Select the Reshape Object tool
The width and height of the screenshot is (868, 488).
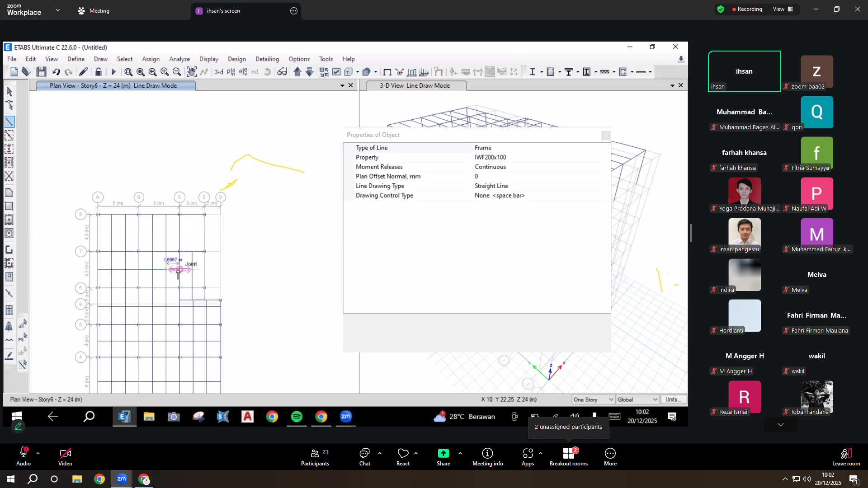click(x=9, y=106)
